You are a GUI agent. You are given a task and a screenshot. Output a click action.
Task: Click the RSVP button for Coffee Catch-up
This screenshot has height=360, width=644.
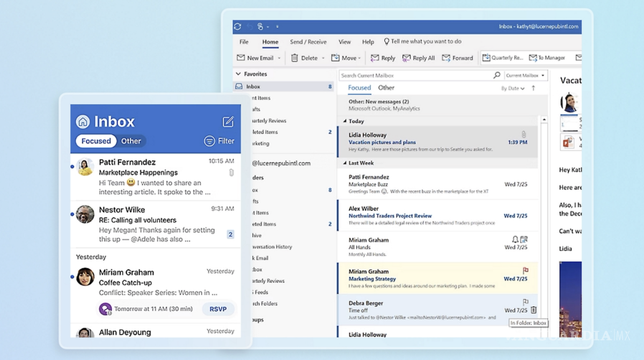click(218, 309)
